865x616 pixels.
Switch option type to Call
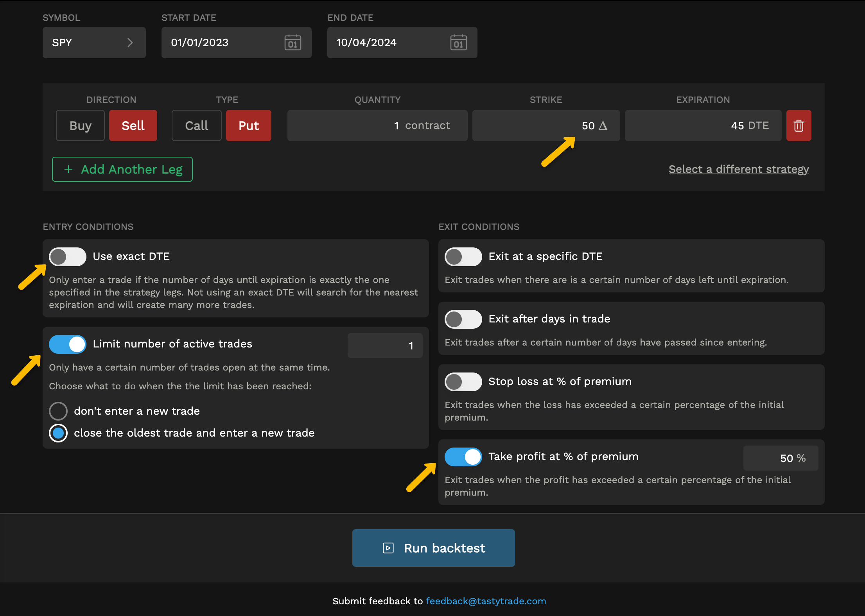[x=196, y=125]
